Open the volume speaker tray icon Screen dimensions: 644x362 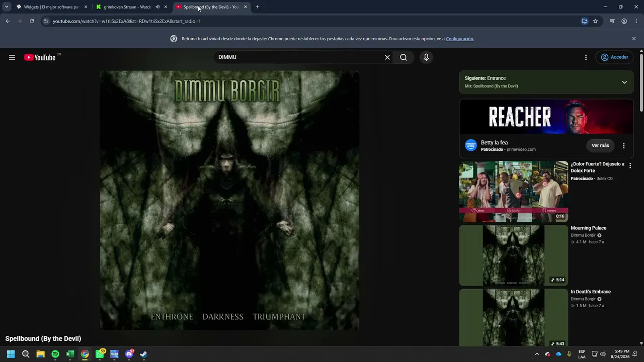(x=603, y=354)
